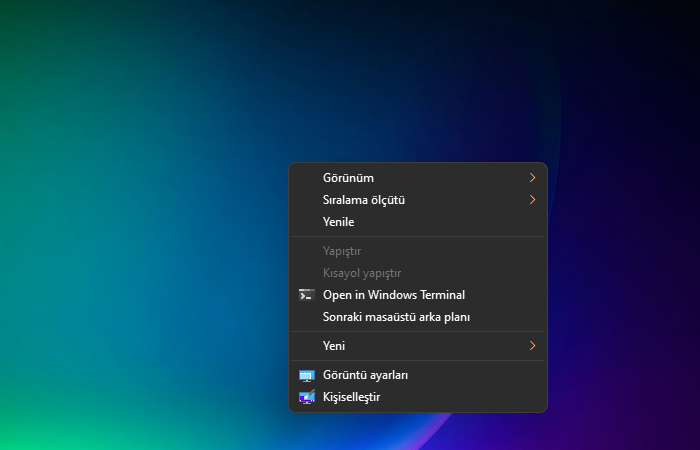
Task: Open Görüntü ayarları
Action: point(418,375)
